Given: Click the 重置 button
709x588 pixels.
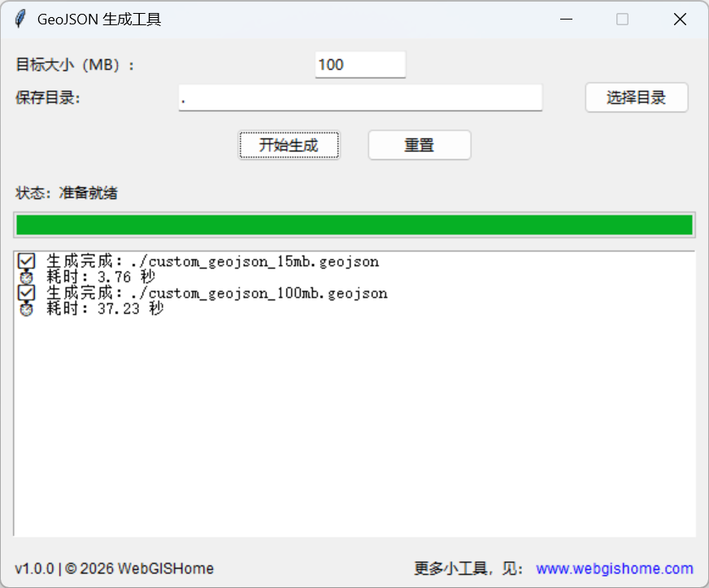Looking at the screenshot, I should (x=420, y=146).
